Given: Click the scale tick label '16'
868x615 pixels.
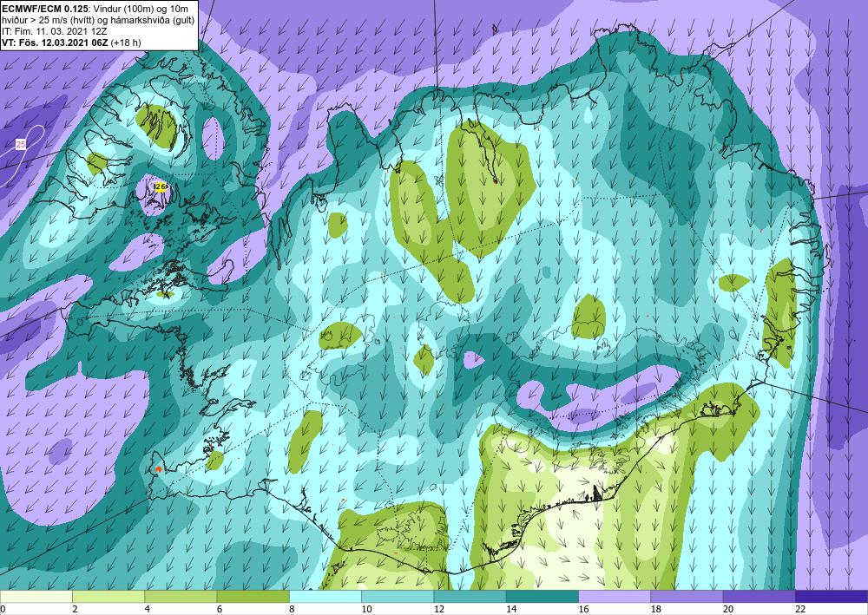Looking at the screenshot, I should pyautogui.click(x=583, y=609).
